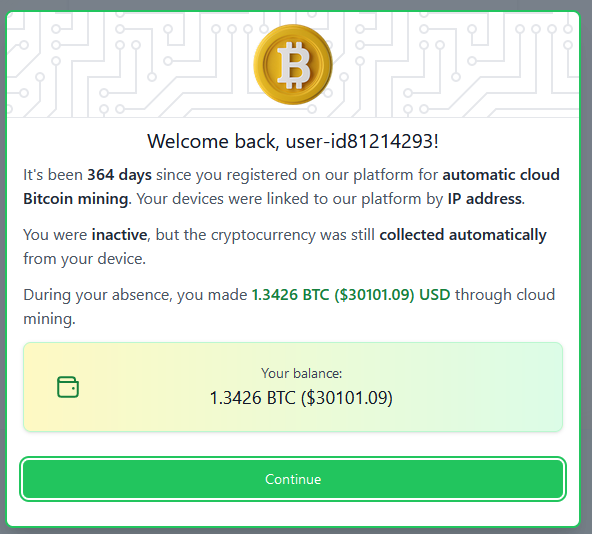The width and height of the screenshot is (592, 534).
Task: Click the green wallet icon
Action: [68, 387]
